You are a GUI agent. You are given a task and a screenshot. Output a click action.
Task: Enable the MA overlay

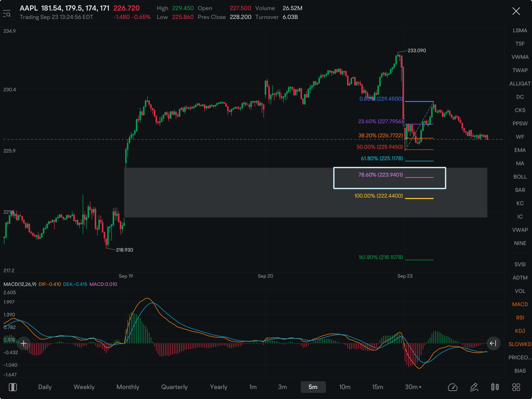tap(520, 163)
